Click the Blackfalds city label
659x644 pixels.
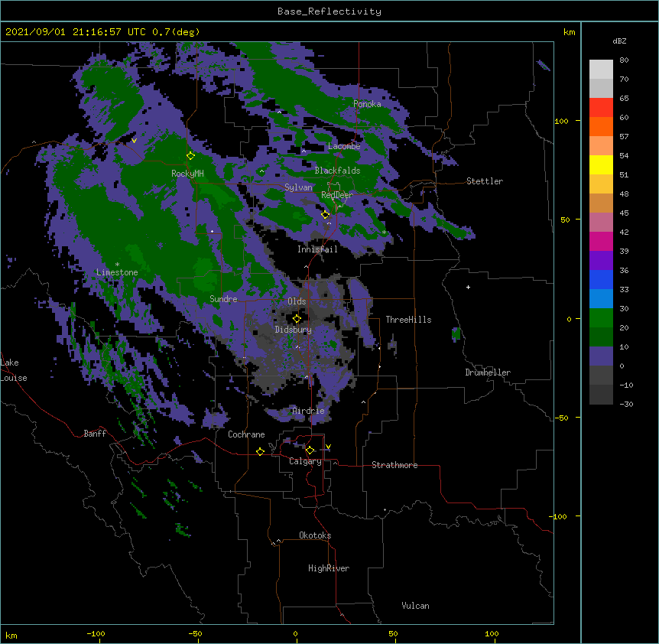tap(337, 171)
